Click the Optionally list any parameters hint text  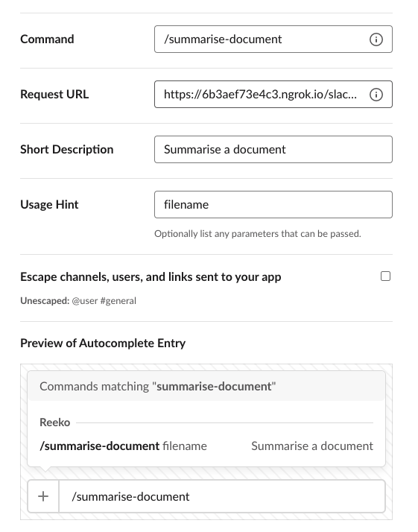click(258, 234)
